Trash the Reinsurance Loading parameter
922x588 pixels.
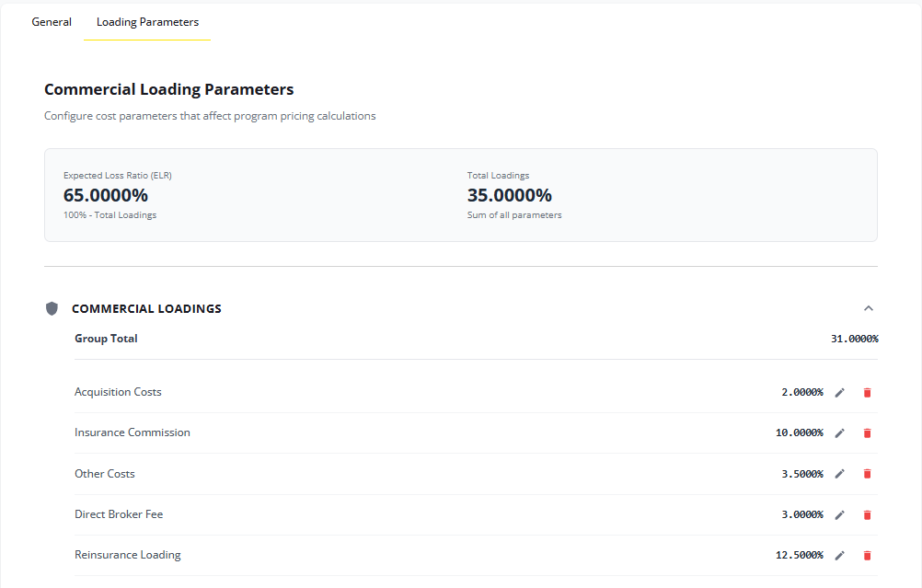867,556
